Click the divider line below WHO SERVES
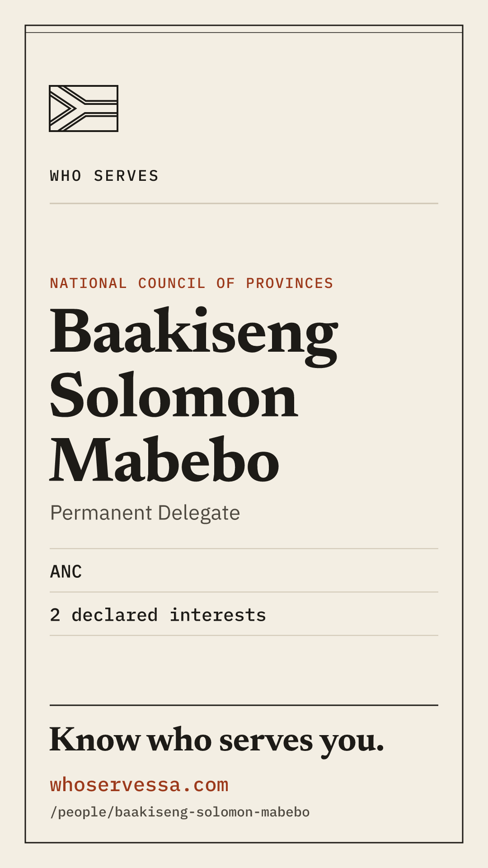This screenshot has height=868, width=488. [x=244, y=203]
